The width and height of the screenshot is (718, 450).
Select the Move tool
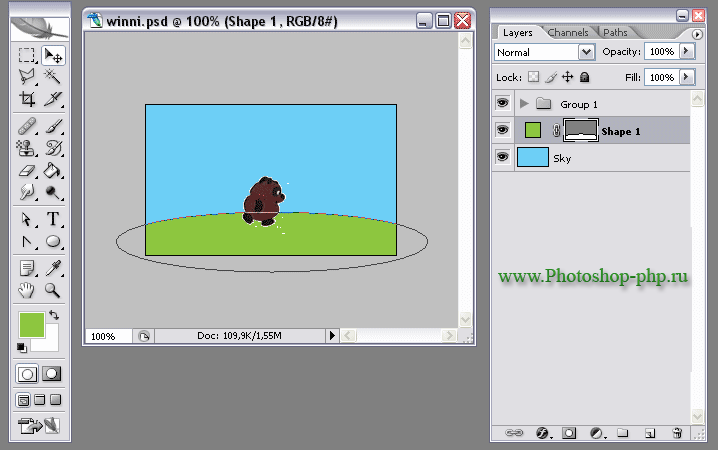coord(53,55)
